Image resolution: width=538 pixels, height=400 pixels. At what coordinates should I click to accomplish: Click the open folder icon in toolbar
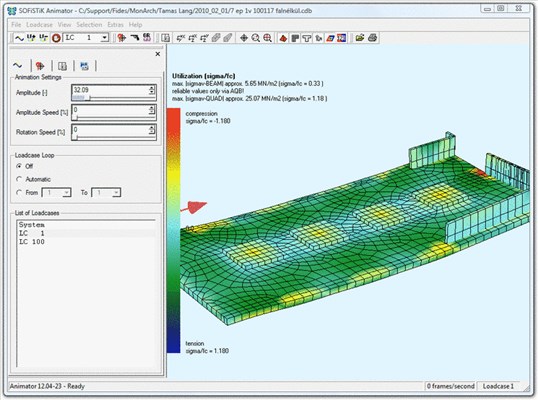pyautogui.click(x=360, y=38)
